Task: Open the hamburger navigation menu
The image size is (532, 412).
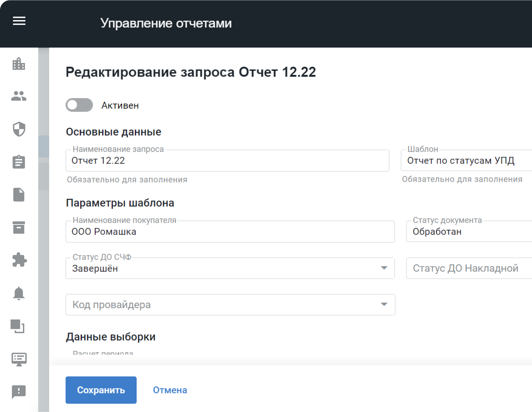Action: click(x=19, y=21)
